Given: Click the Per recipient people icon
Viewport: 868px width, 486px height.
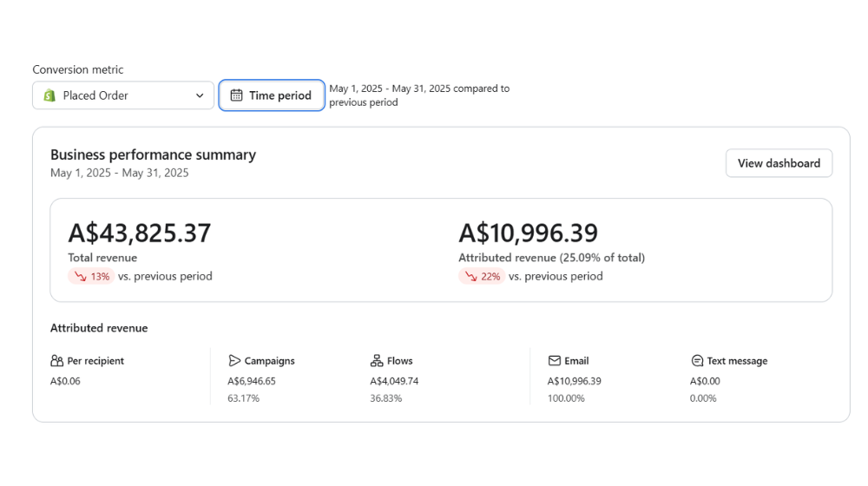Looking at the screenshot, I should pos(56,361).
